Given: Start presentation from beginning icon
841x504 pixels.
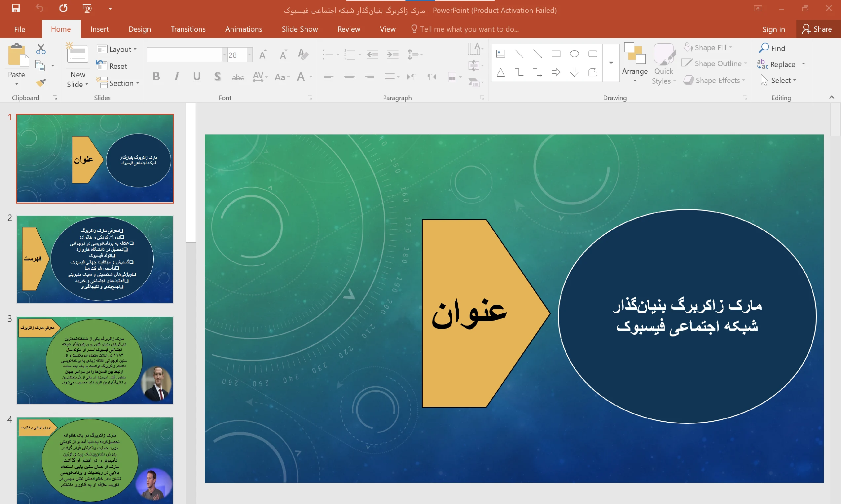Looking at the screenshot, I should (87, 8).
